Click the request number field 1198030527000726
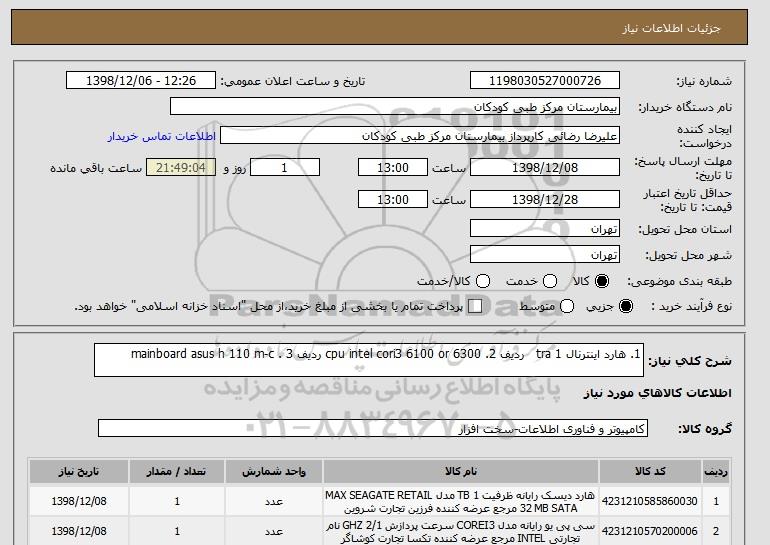Viewport: 770px width, 545px height. pos(545,81)
